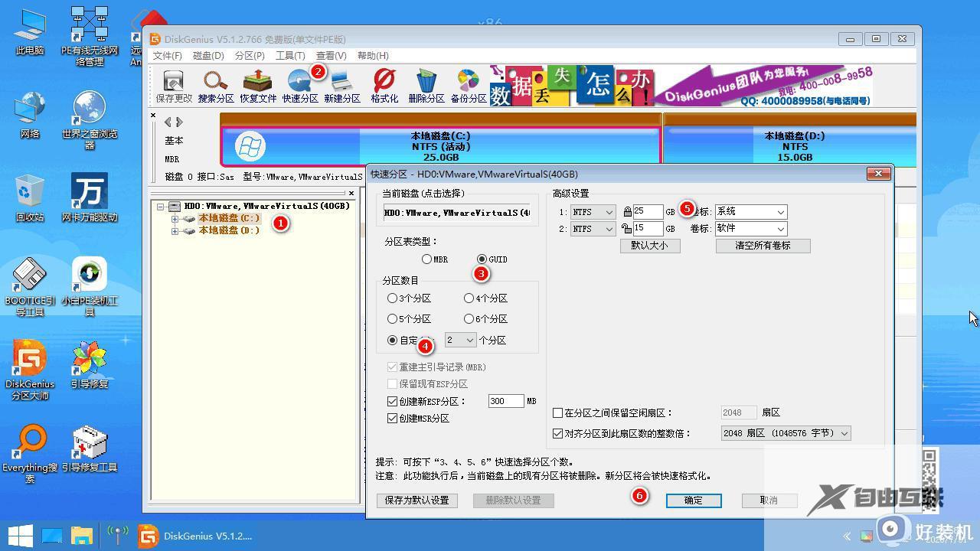Viewport: 980px width, 551px height.
Task: Click the 默认大小 button
Action: (649, 246)
